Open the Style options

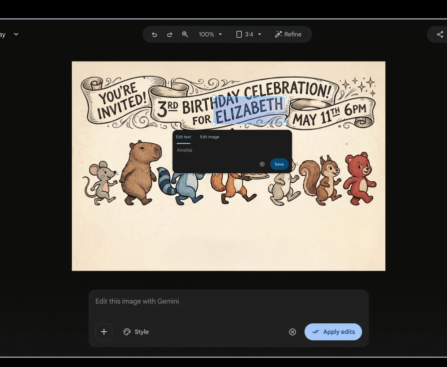pyautogui.click(x=136, y=332)
